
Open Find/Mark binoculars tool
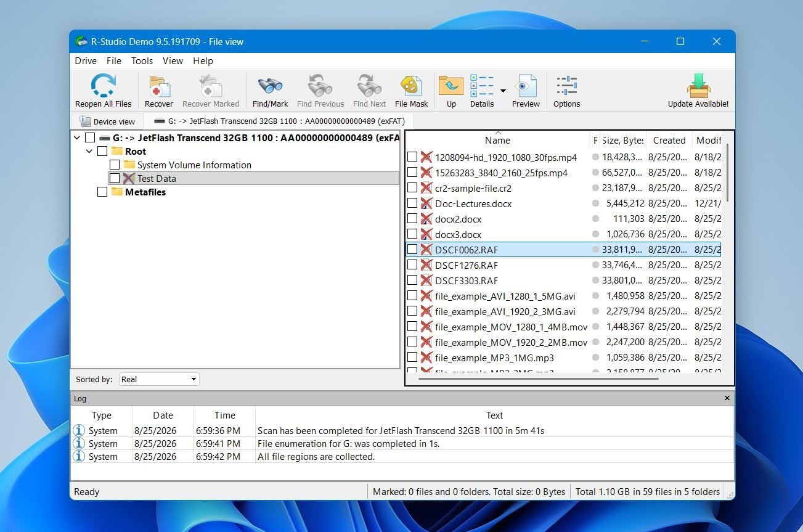pyautogui.click(x=270, y=86)
